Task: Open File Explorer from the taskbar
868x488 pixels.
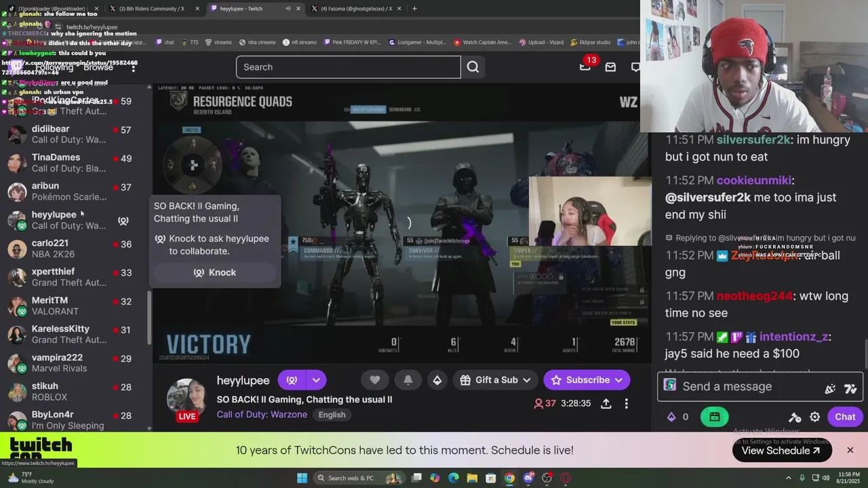Action: pyautogui.click(x=472, y=478)
